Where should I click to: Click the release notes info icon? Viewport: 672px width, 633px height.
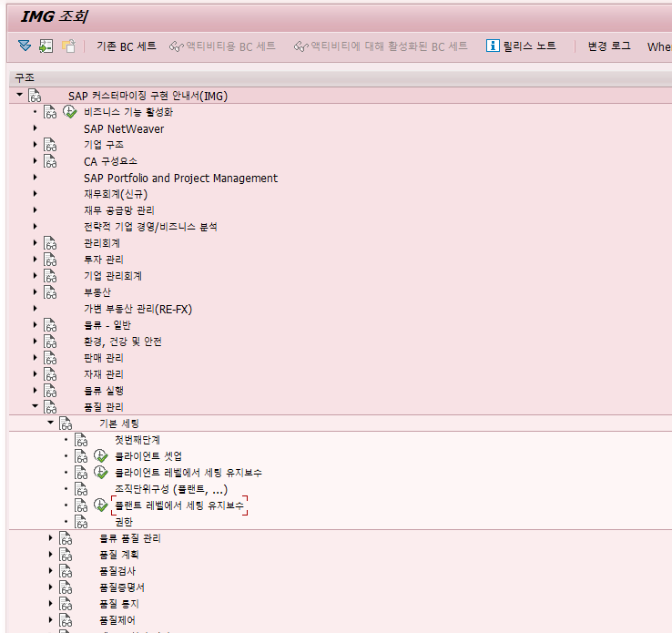[493, 46]
